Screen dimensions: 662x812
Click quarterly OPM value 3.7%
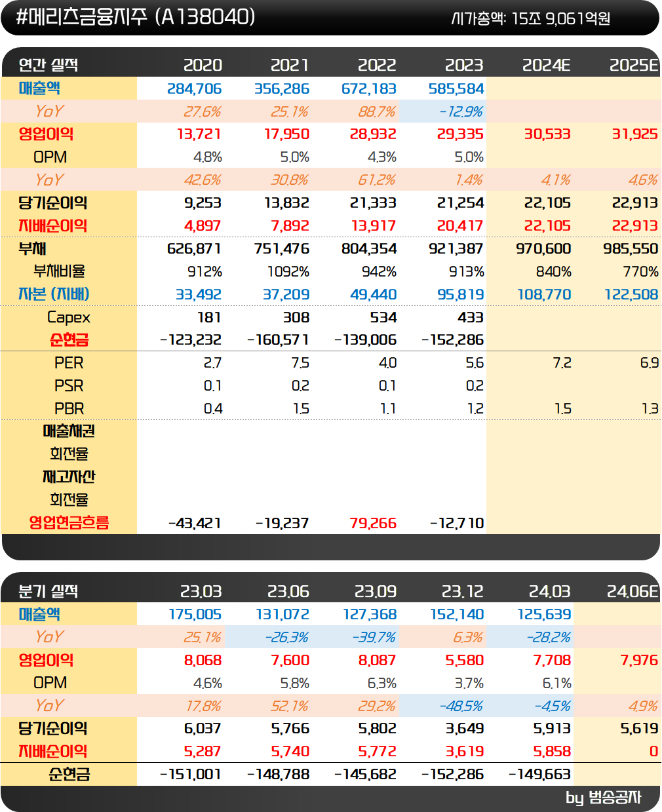tap(469, 683)
